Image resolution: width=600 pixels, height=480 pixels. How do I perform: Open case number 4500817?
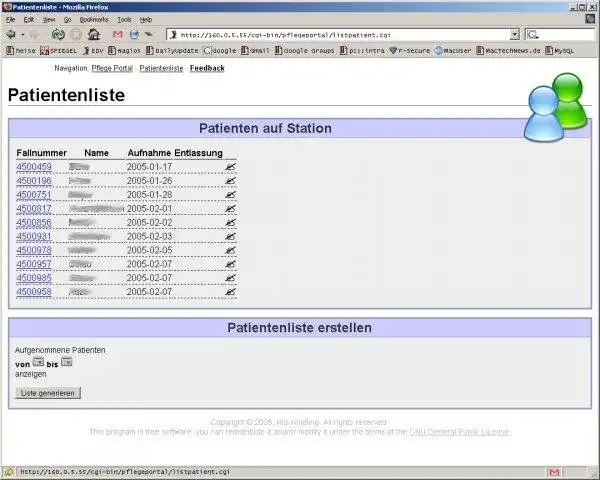coord(34,209)
